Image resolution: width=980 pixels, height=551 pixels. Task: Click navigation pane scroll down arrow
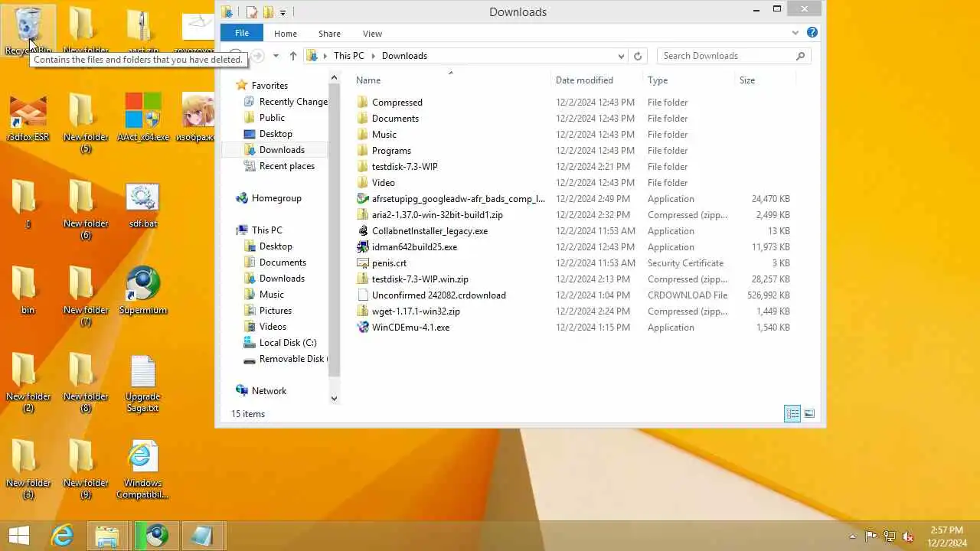(x=334, y=398)
